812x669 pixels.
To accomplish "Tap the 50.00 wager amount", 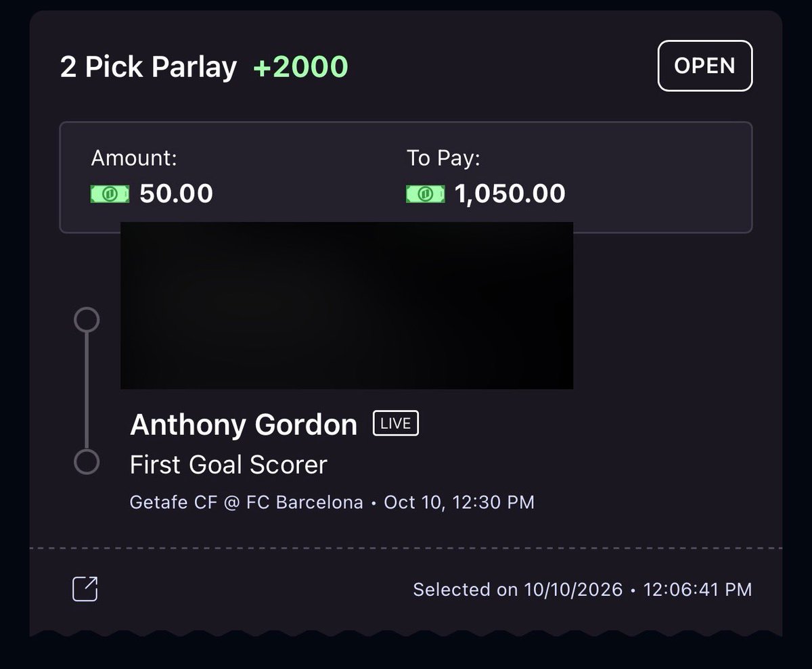I will (176, 194).
